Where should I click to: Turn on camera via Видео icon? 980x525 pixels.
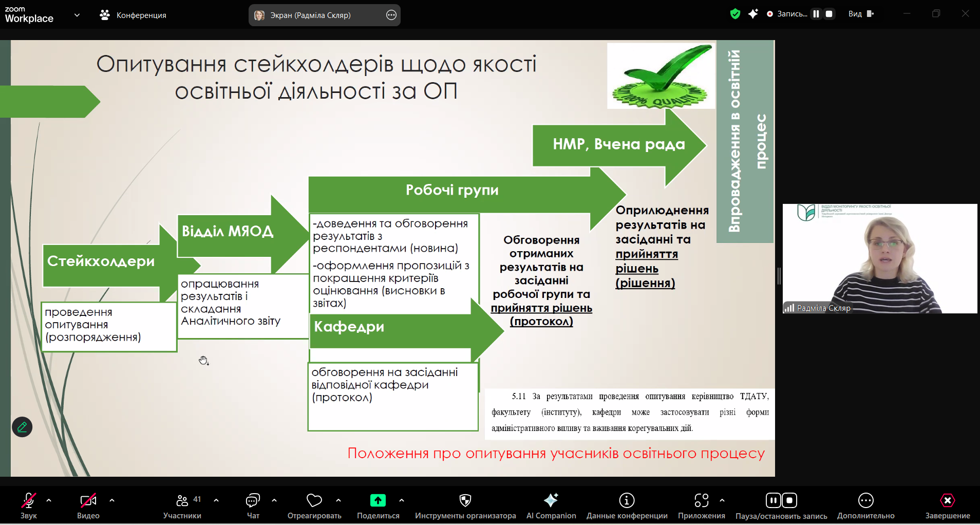[88, 500]
